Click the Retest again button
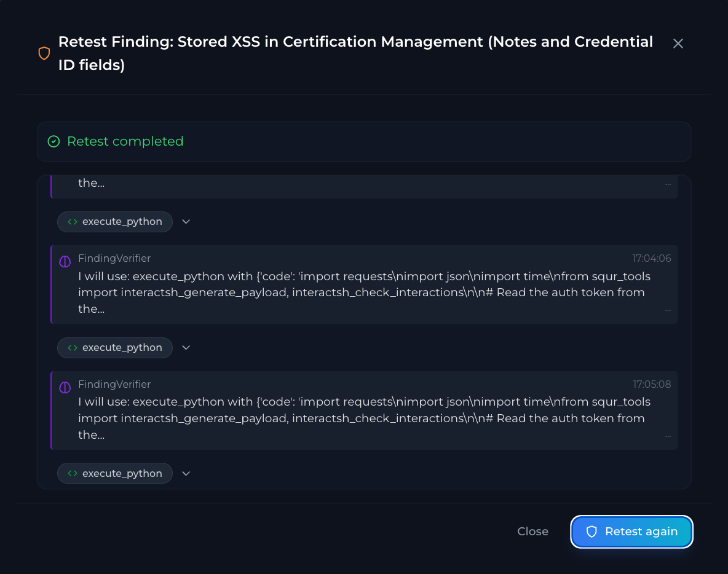 point(632,532)
